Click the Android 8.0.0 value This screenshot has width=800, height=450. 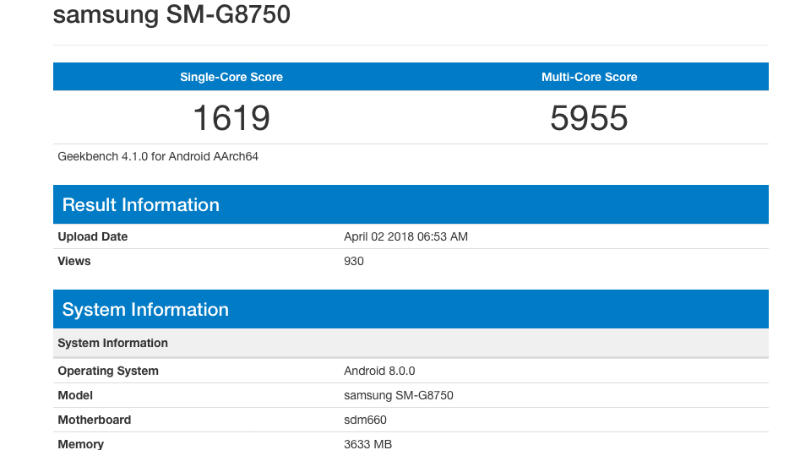point(378,371)
